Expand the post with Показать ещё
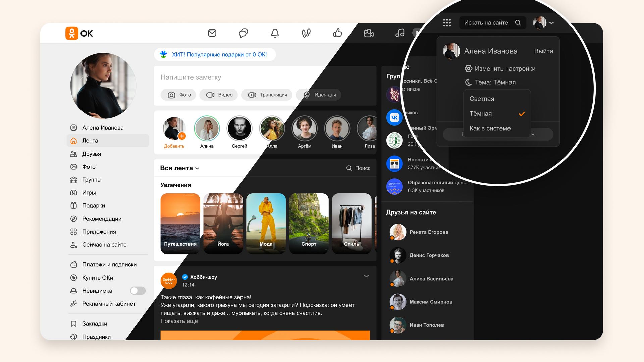Screen dimensions: 644x362 click(x=179, y=321)
